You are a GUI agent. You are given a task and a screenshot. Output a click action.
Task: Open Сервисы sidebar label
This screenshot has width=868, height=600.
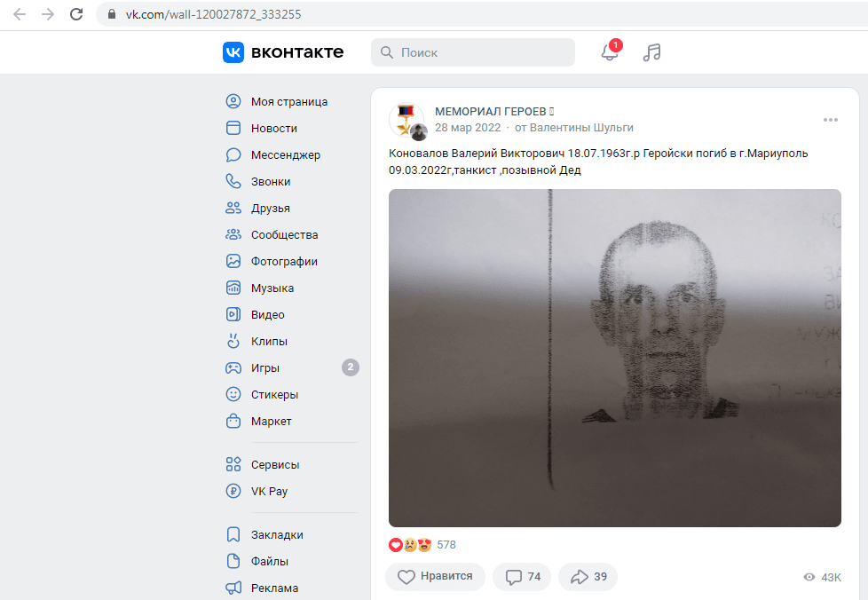pyautogui.click(x=275, y=465)
